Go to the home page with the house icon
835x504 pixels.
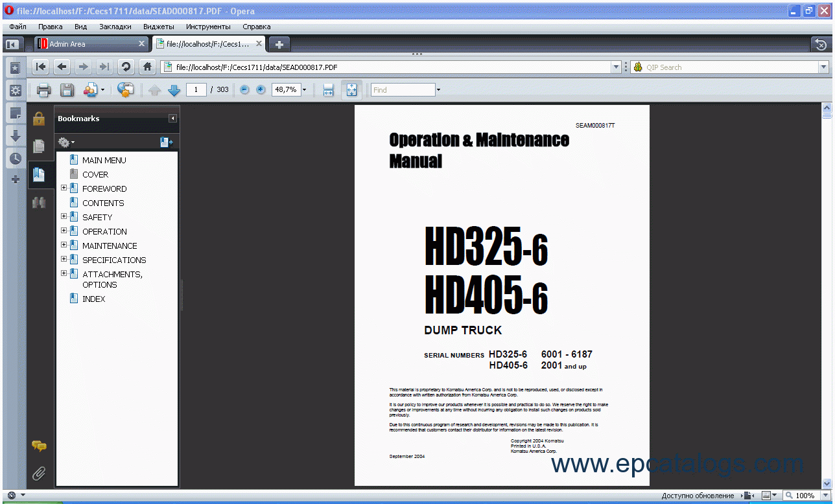148,67
